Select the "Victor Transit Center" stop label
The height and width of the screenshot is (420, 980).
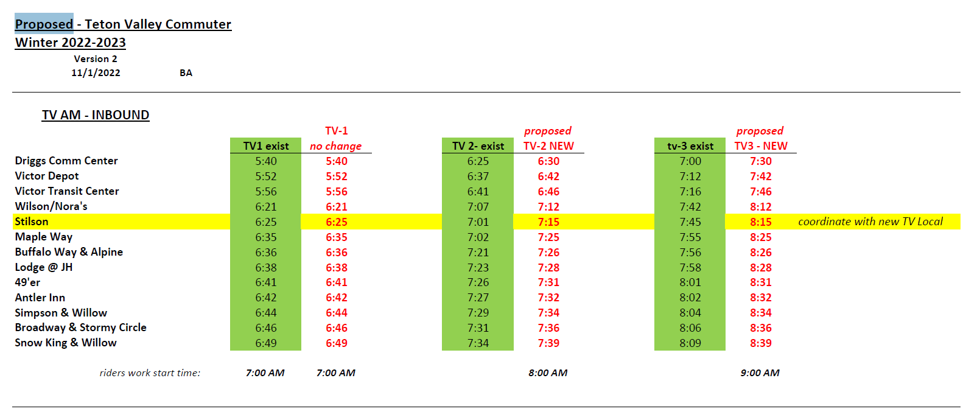coord(67,191)
